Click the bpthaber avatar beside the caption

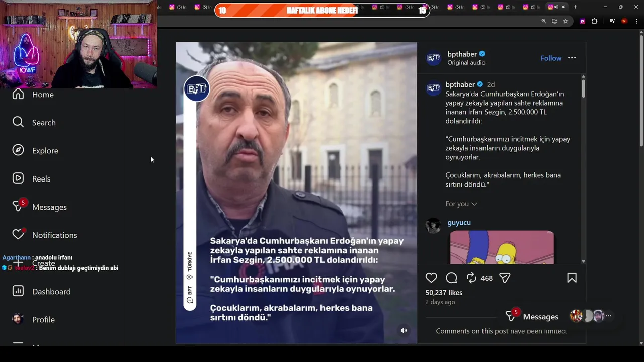(433, 89)
